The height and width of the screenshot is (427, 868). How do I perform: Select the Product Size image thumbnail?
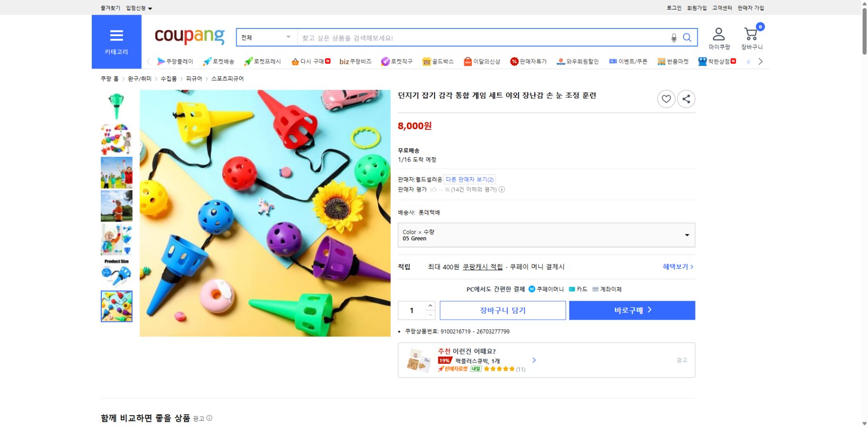click(116, 273)
